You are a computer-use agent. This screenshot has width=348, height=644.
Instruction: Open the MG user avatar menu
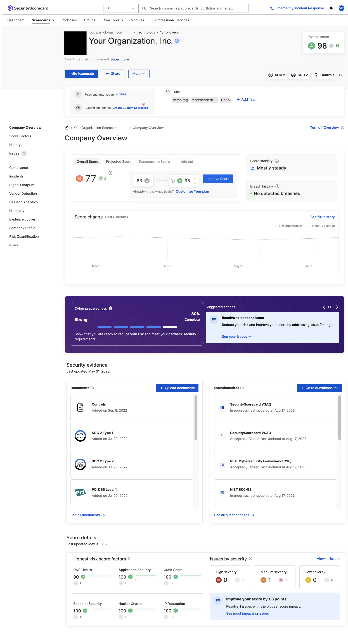341,8
